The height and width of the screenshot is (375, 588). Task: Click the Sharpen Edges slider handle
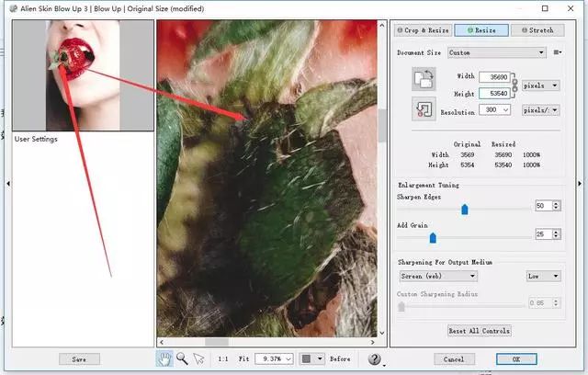465,210
